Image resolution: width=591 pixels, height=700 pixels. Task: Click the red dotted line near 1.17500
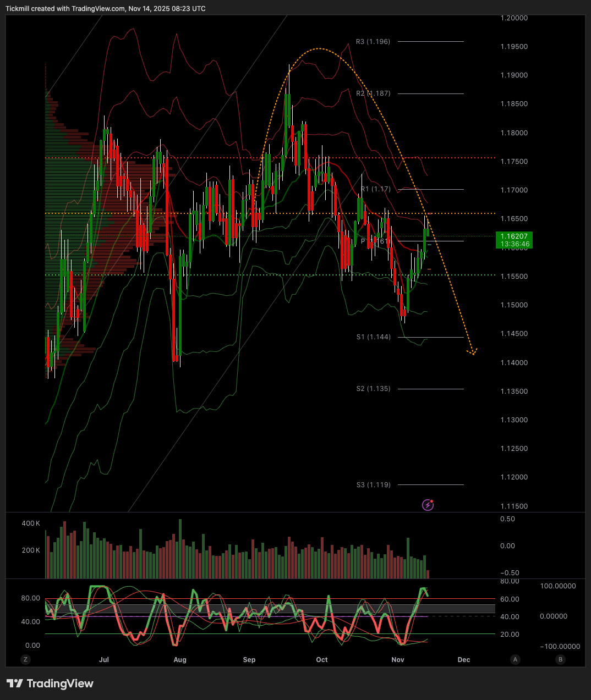(x=275, y=158)
